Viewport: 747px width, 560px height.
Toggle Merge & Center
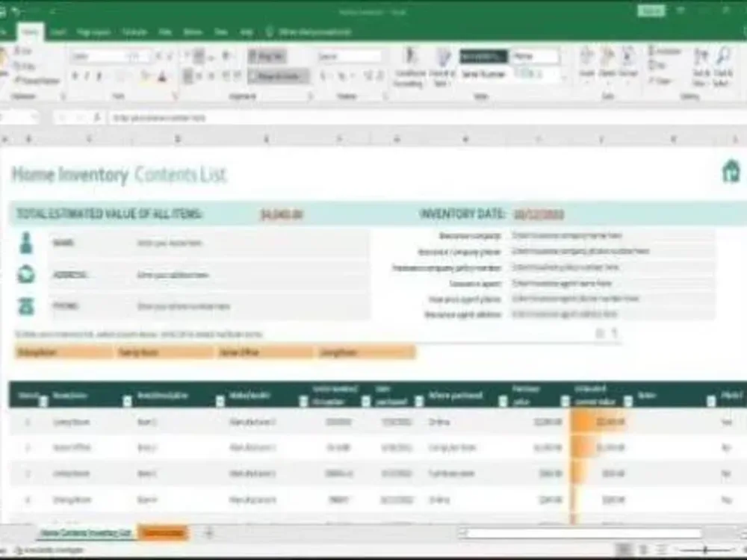(x=278, y=75)
